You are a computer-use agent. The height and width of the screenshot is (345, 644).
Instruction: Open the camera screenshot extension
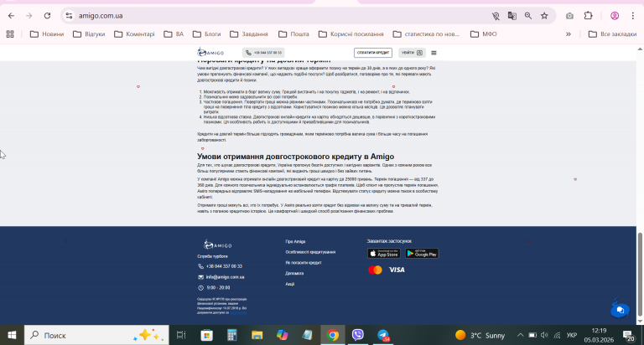click(x=569, y=16)
